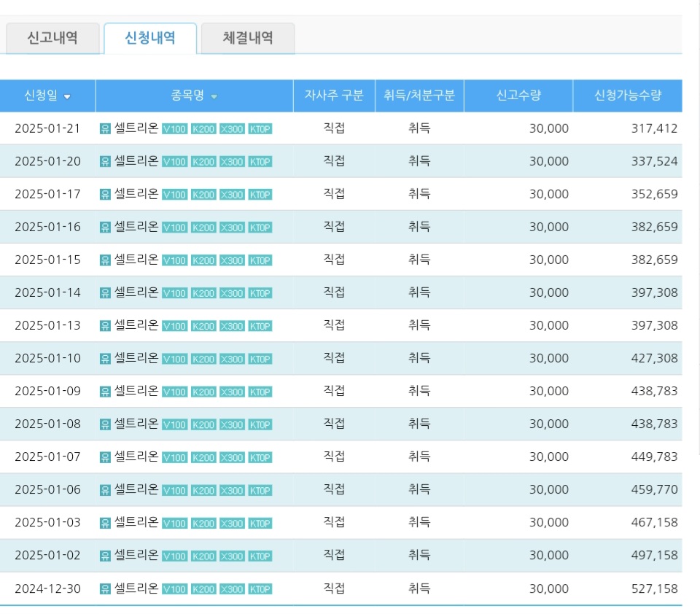Click the K200 badge in 2025-01-02 row
The height and width of the screenshot is (614, 700).
point(203,556)
